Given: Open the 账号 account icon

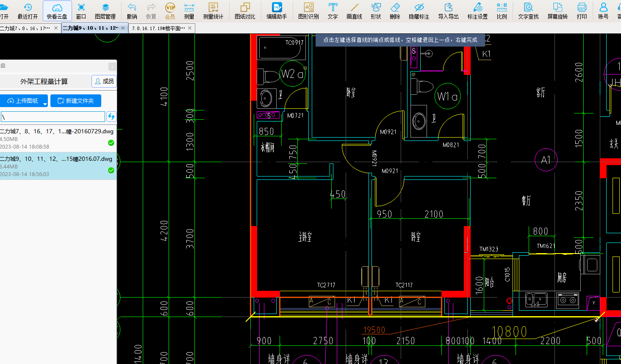Looking at the screenshot, I should coord(603,11).
